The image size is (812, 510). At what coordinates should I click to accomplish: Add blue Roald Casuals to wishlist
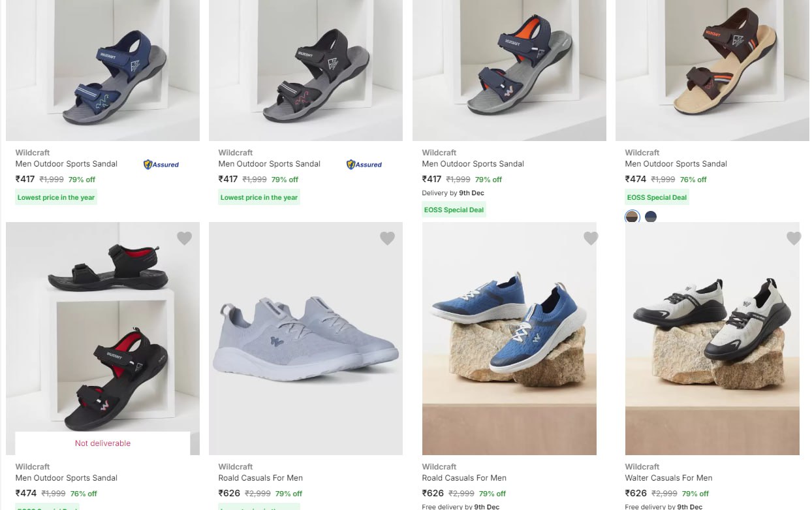click(x=591, y=238)
